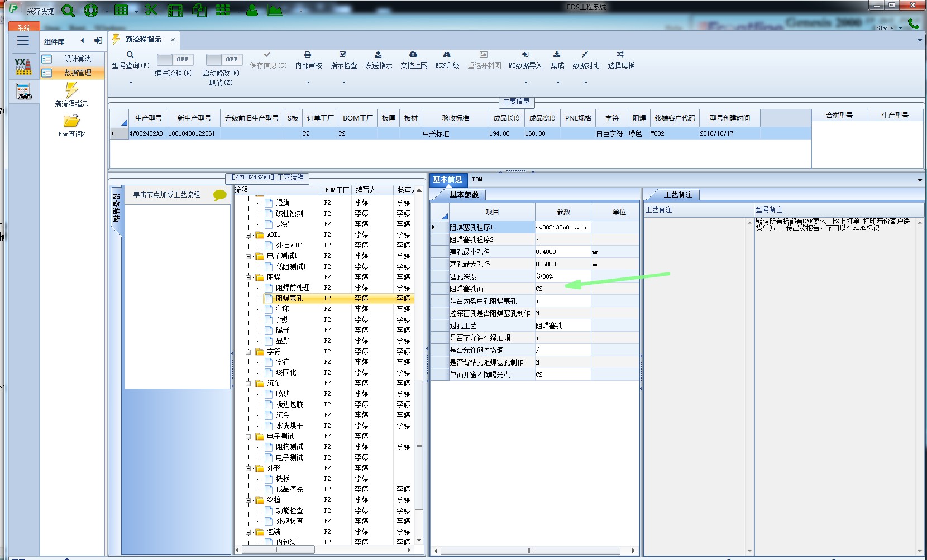Select the 丝印 process node
927x560 pixels.
283,309
